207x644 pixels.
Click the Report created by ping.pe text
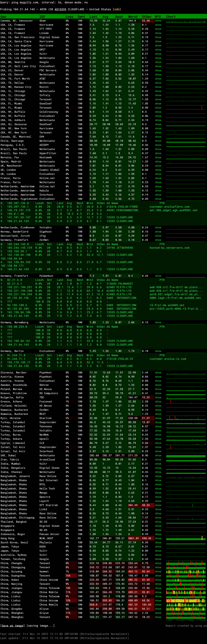coord(186,625)
